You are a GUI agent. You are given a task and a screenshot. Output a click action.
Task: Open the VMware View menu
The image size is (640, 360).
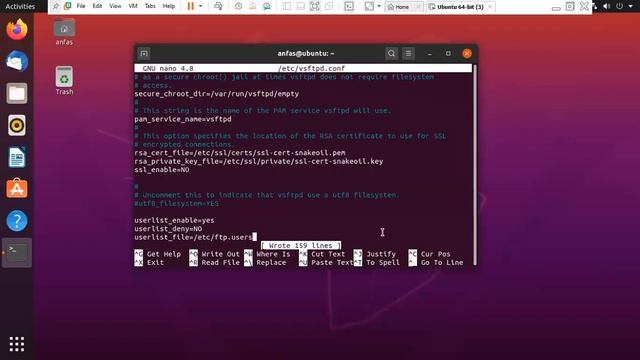coord(115,6)
